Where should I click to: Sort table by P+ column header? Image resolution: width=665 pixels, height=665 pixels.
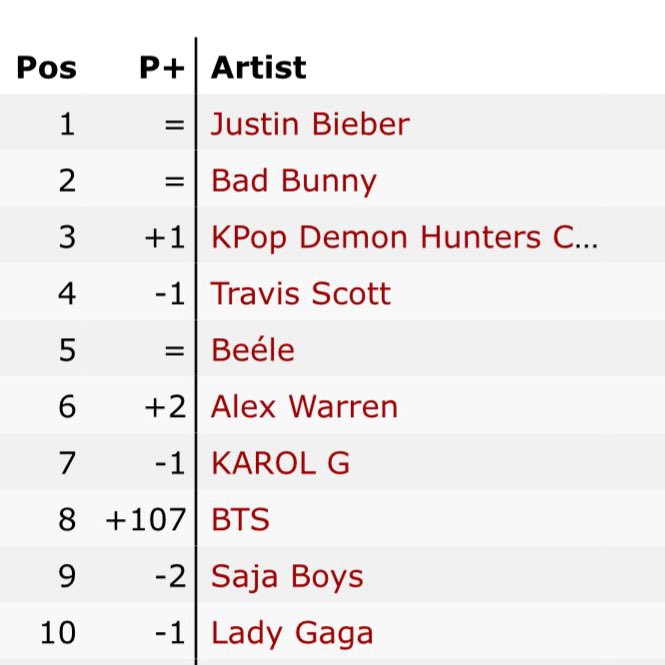coord(162,67)
